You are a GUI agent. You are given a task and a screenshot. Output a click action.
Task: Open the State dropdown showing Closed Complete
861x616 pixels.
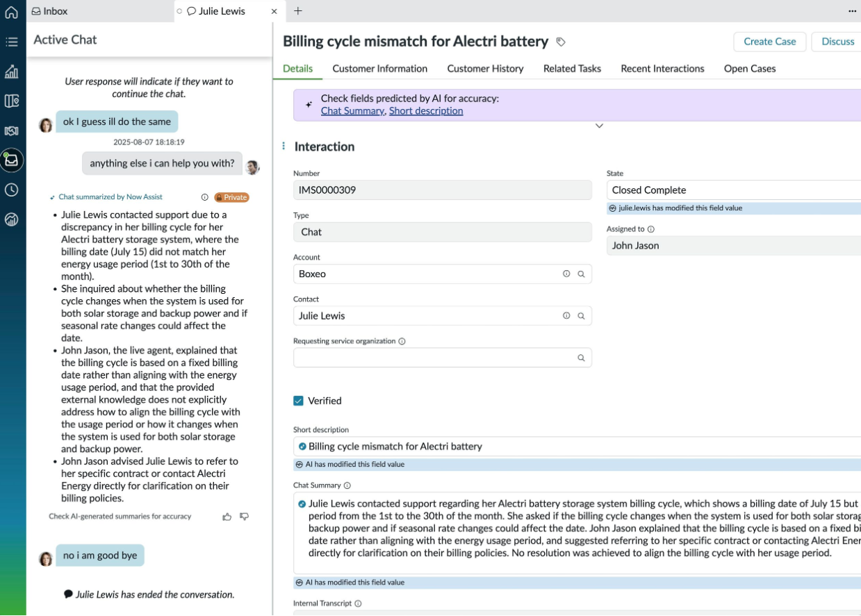734,190
